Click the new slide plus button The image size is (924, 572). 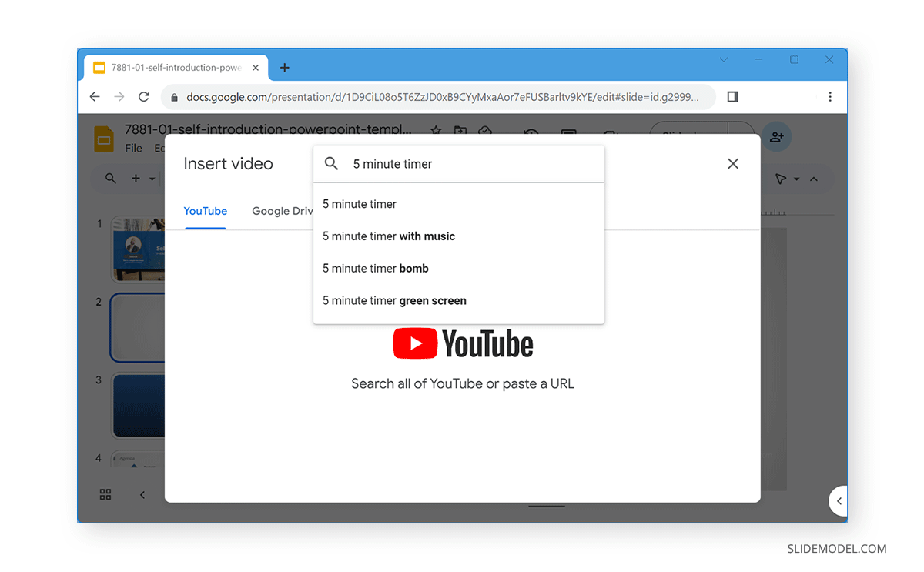(x=136, y=179)
